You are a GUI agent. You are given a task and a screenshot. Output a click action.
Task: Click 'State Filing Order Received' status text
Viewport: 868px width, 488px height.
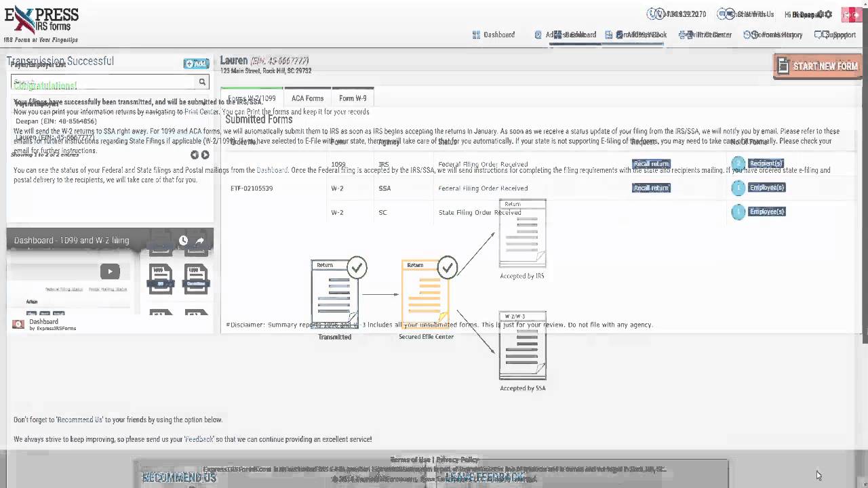pyautogui.click(x=480, y=212)
